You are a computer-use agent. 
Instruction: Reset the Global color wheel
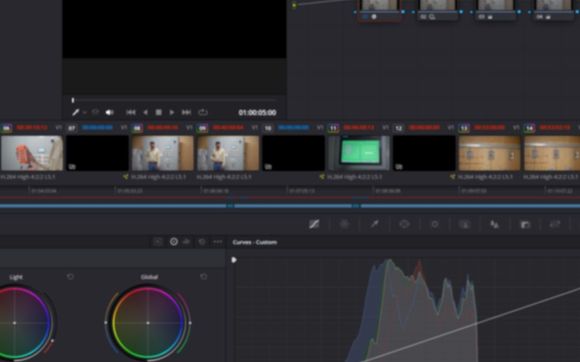(x=203, y=277)
